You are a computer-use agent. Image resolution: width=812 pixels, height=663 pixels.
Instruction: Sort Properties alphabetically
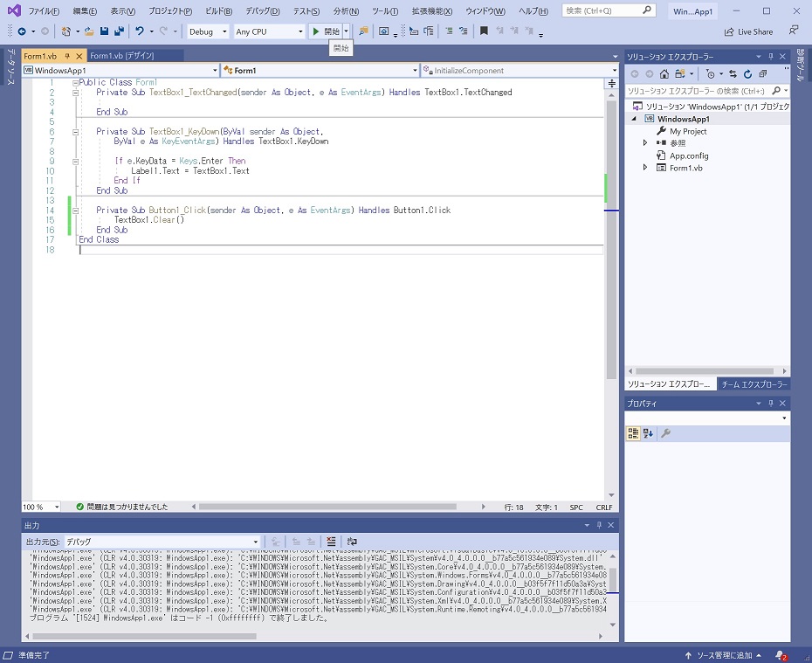point(648,433)
